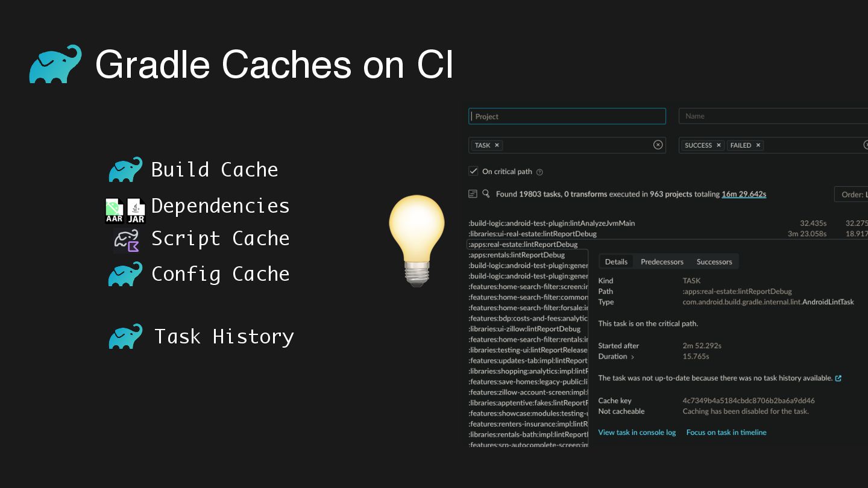Click the help icon beside On critical path
The height and width of the screenshot is (488, 868).
pyautogui.click(x=539, y=172)
